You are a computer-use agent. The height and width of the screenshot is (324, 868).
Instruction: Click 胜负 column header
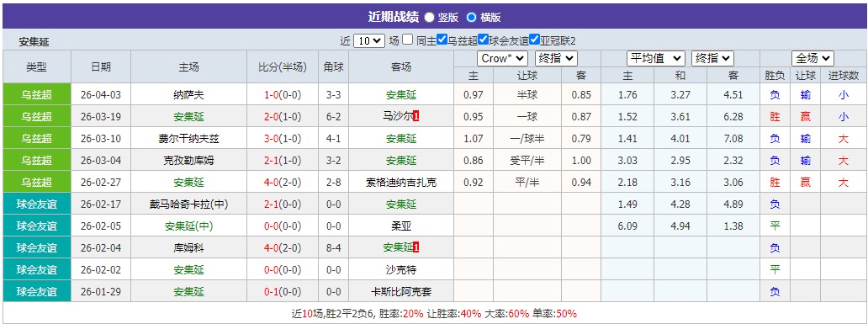point(775,76)
